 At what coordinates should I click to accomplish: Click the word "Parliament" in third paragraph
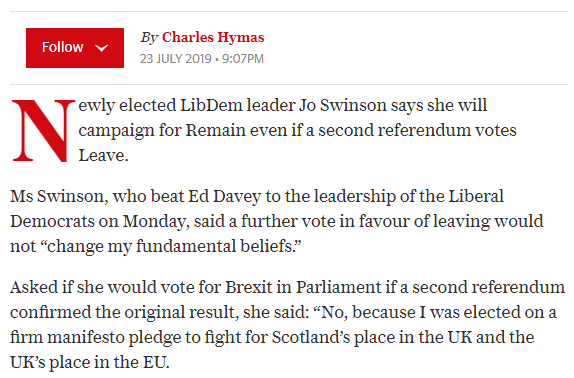(339, 287)
